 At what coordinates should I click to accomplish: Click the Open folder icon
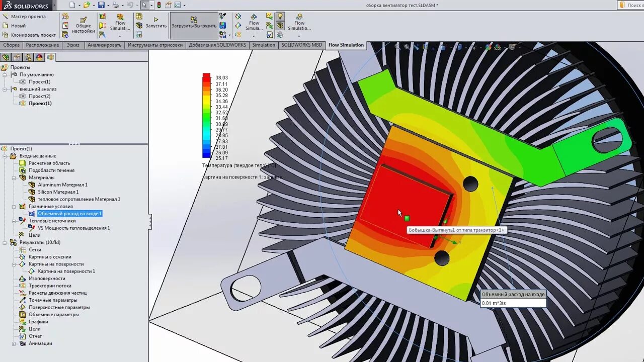click(x=87, y=5)
